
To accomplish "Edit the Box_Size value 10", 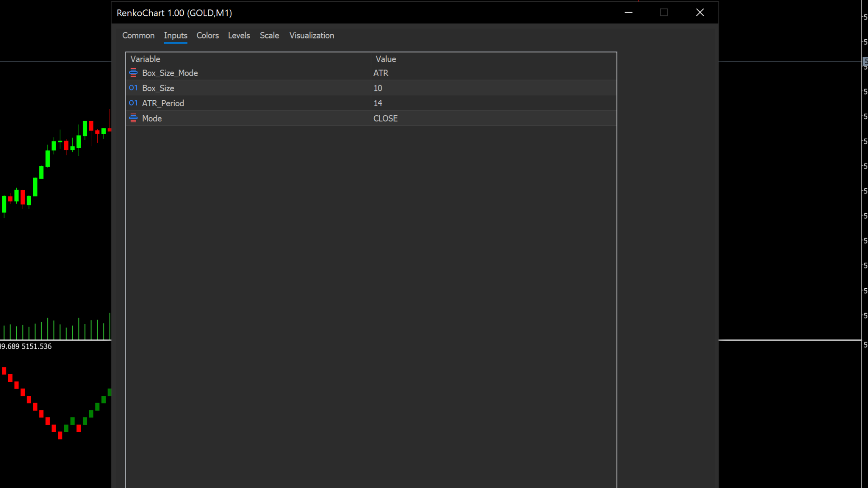I will pos(493,88).
